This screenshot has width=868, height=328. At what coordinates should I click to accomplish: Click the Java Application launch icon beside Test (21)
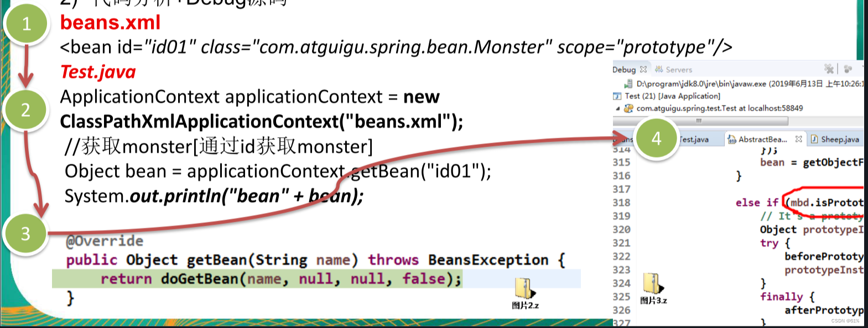point(617,96)
